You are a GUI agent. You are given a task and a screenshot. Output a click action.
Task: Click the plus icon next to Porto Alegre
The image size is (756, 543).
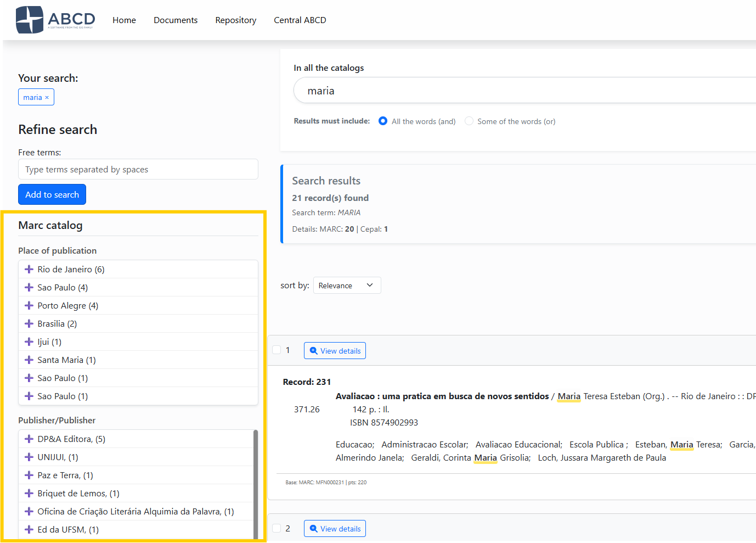pos(29,305)
